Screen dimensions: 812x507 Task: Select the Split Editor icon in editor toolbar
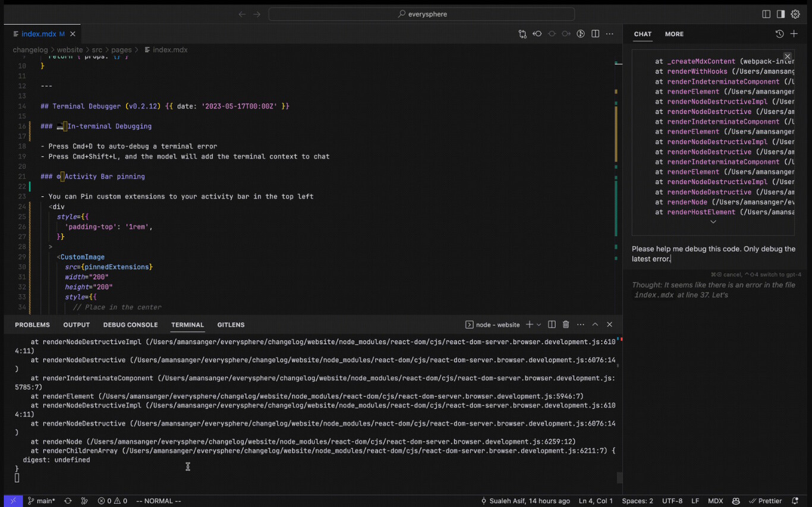click(x=595, y=34)
